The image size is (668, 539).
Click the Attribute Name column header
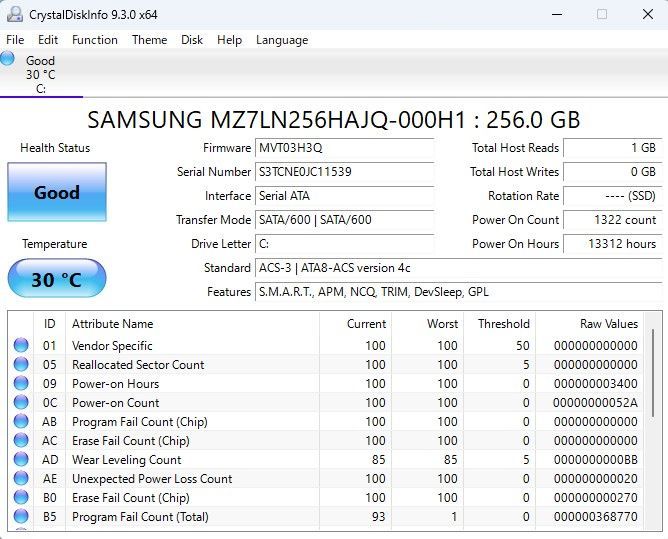(193, 324)
